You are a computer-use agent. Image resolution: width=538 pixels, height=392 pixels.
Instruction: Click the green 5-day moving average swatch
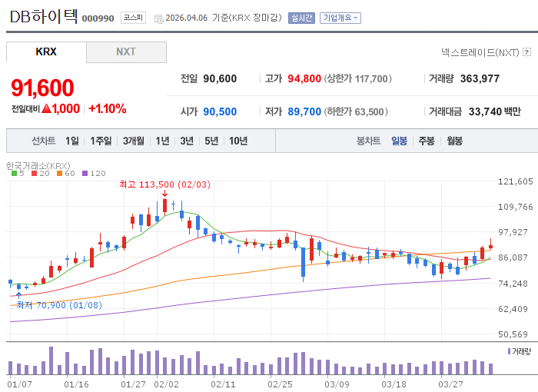coord(14,174)
